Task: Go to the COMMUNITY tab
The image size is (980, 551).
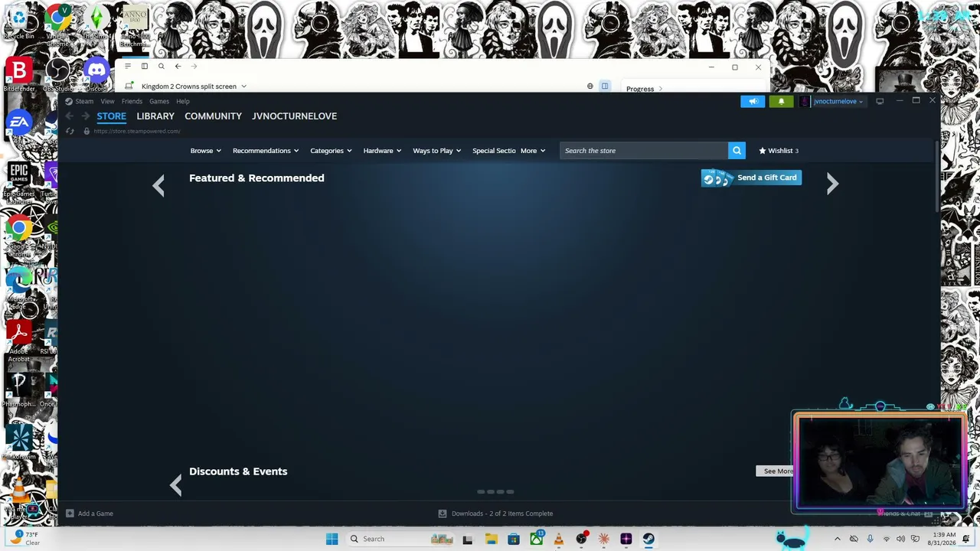Action: (x=213, y=116)
